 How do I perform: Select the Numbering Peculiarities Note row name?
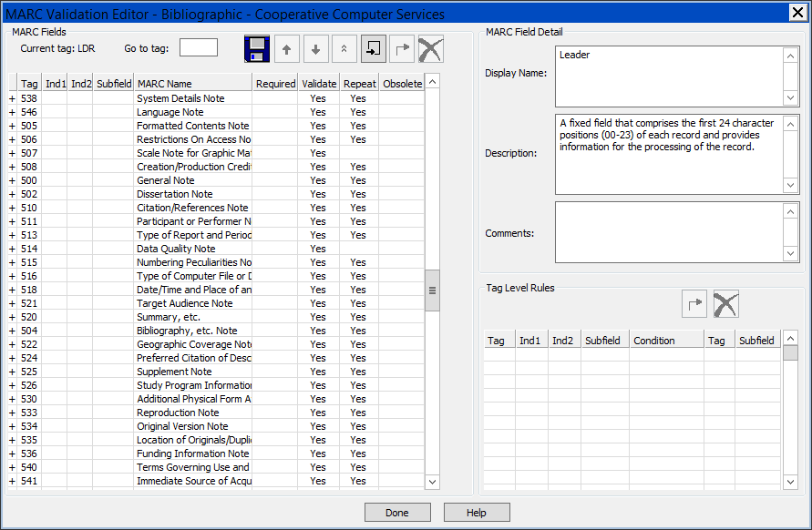tap(194, 262)
